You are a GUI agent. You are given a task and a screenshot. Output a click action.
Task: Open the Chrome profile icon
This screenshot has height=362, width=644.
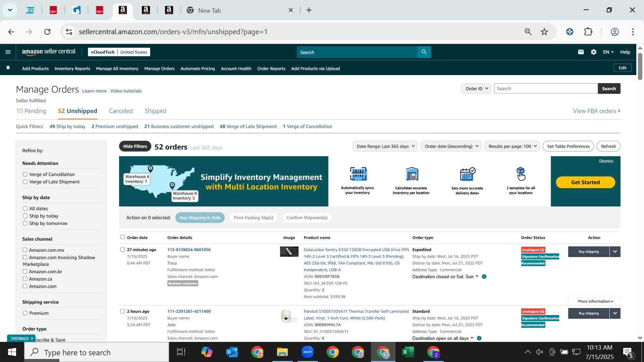tap(614, 32)
